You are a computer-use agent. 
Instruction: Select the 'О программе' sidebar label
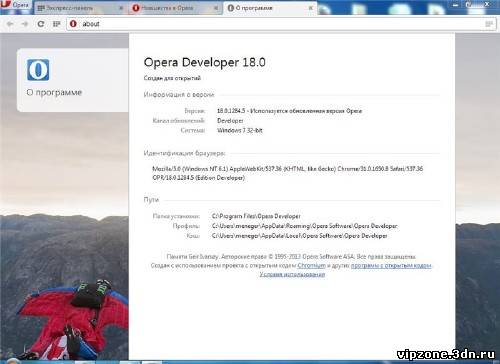54,92
